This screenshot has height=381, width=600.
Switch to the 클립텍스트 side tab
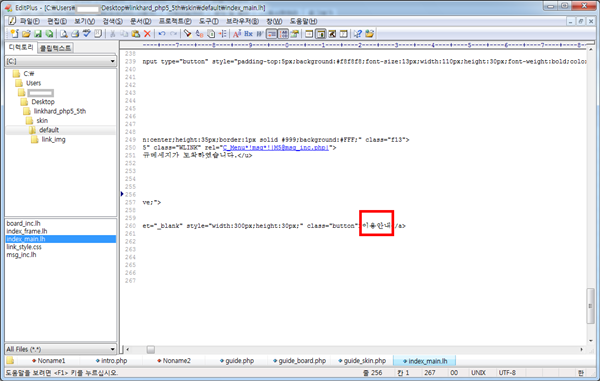click(x=55, y=48)
